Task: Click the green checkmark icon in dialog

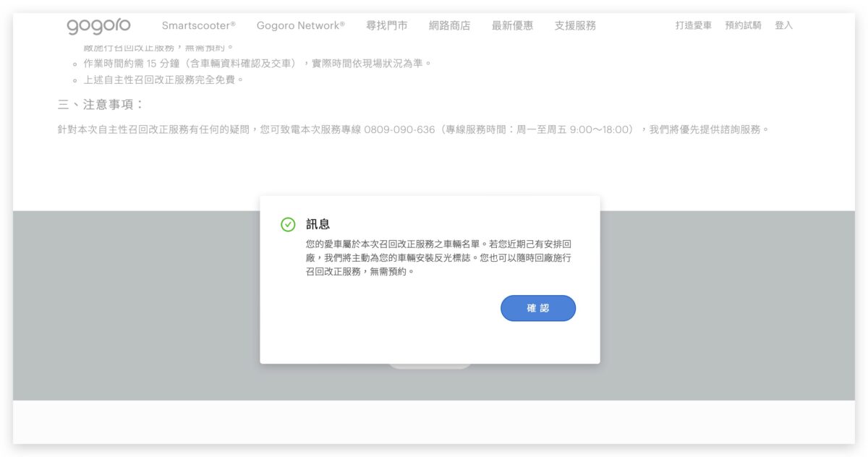Action: click(288, 224)
